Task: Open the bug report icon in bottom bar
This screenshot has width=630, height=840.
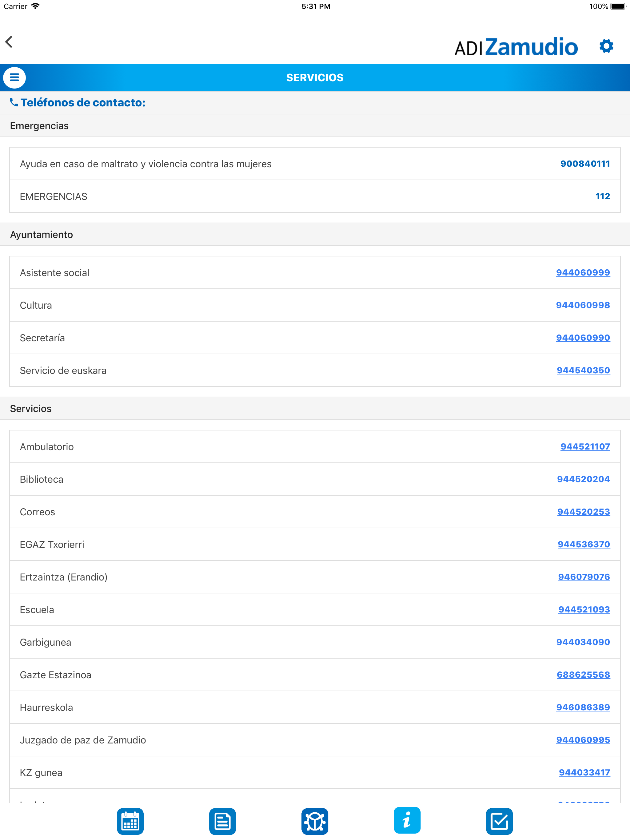Action: tap(315, 821)
